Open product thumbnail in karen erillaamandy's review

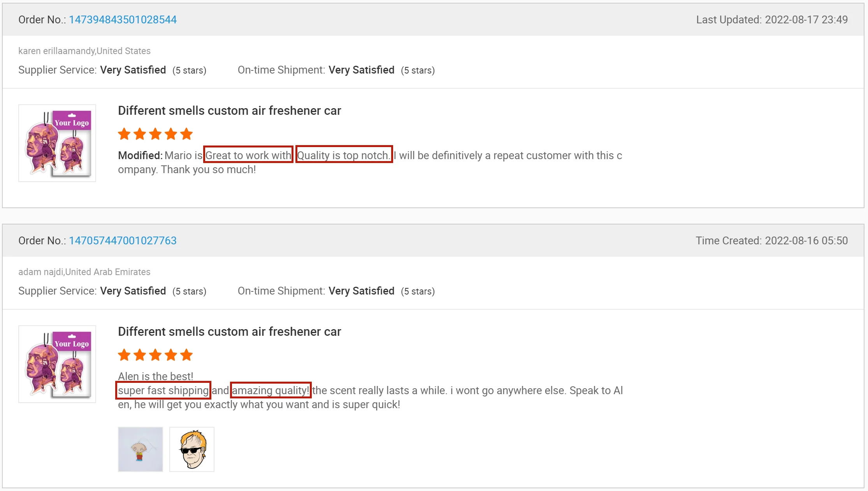(x=57, y=143)
